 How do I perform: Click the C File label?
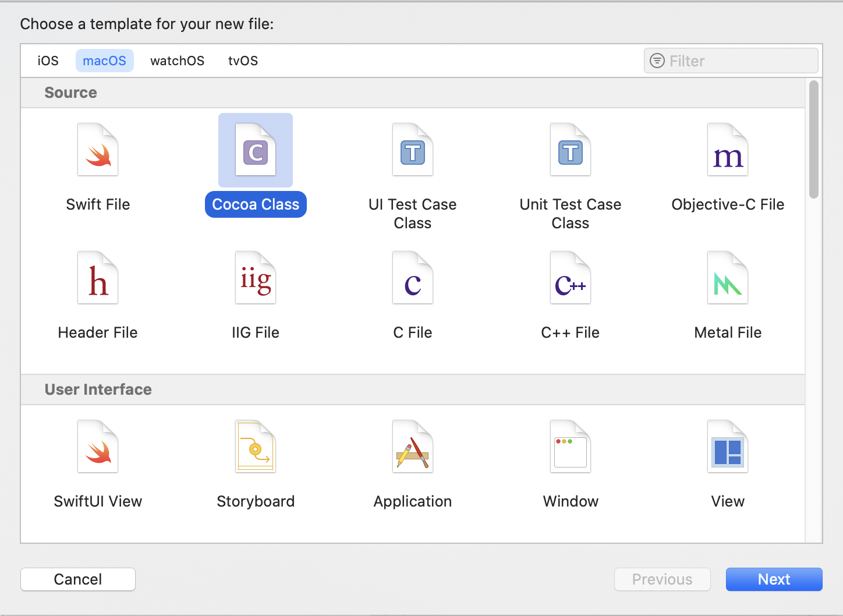[x=413, y=332]
